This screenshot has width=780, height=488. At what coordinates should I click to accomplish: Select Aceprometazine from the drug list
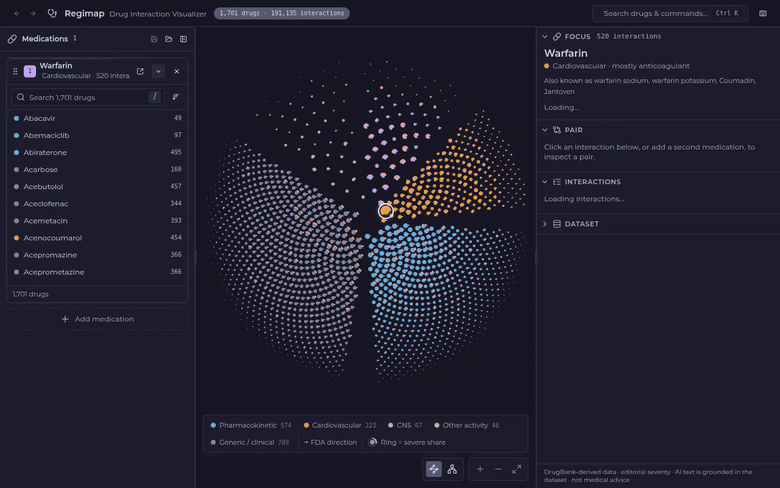click(97, 272)
